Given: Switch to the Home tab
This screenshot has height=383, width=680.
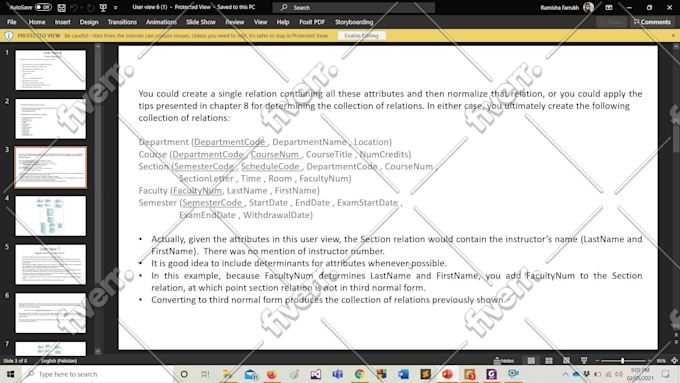Looking at the screenshot, I should [37, 22].
